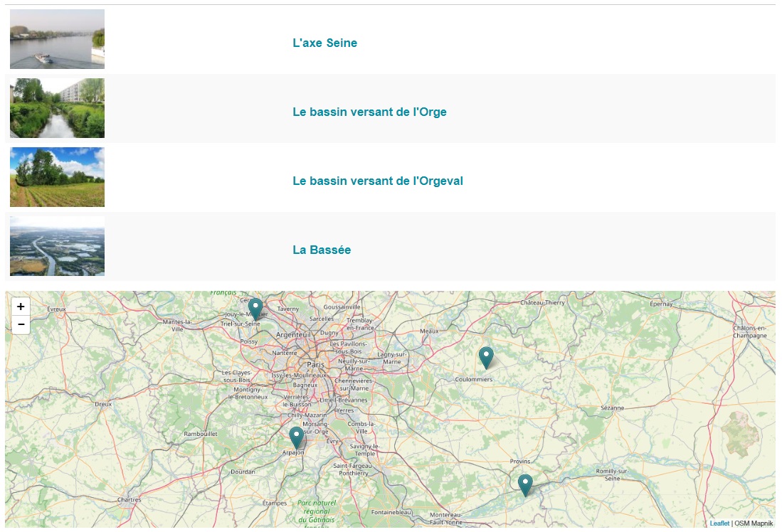Click the map marker near Triel-sur-Seine
Viewport: 782px width, 532px height.
[x=255, y=309]
